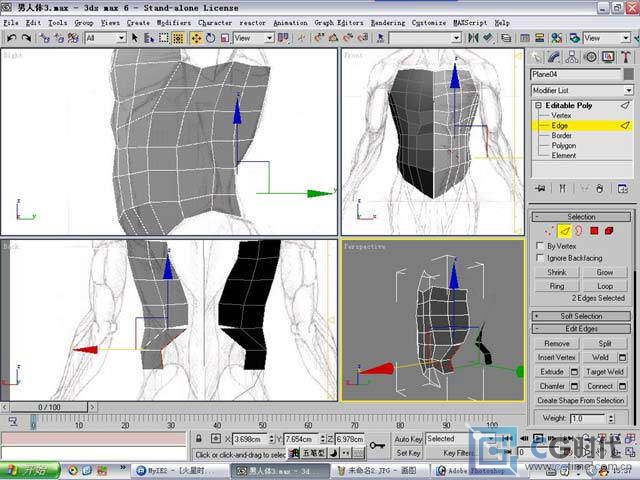Collapse the Edit Edges rollout header
Screen dimensions: 640x480
tap(581, 329)
